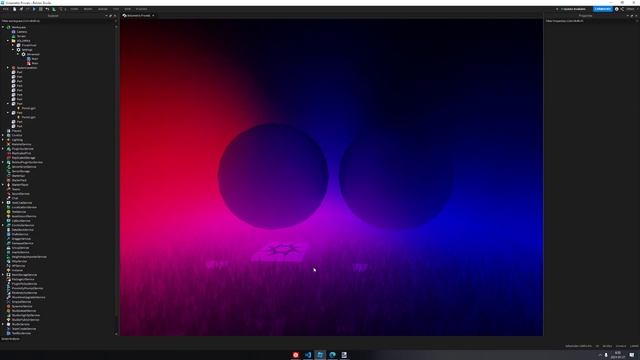Switch to the TEST ribbon tab
The width and height of the screenshot is (640, 360).
click(x=116, y=9)
